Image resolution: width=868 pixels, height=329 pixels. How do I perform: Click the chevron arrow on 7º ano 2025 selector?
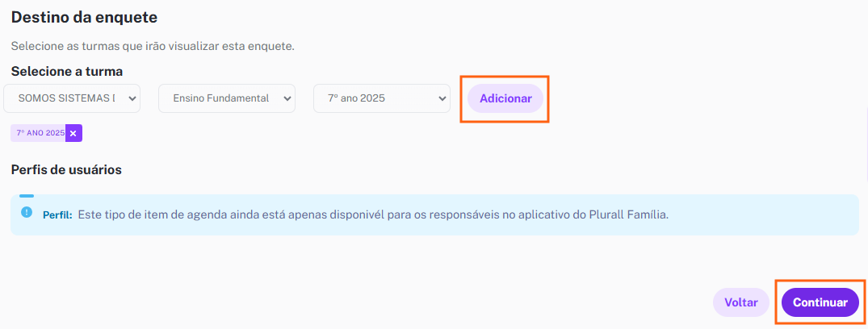(x=442, y=98)
